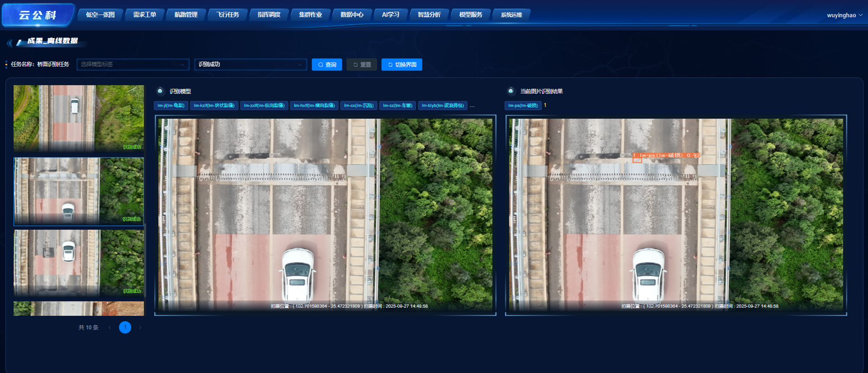Select the first bridge thumbnail image
The width and height of the screenshot is (868, 373).
click(79, 118)
